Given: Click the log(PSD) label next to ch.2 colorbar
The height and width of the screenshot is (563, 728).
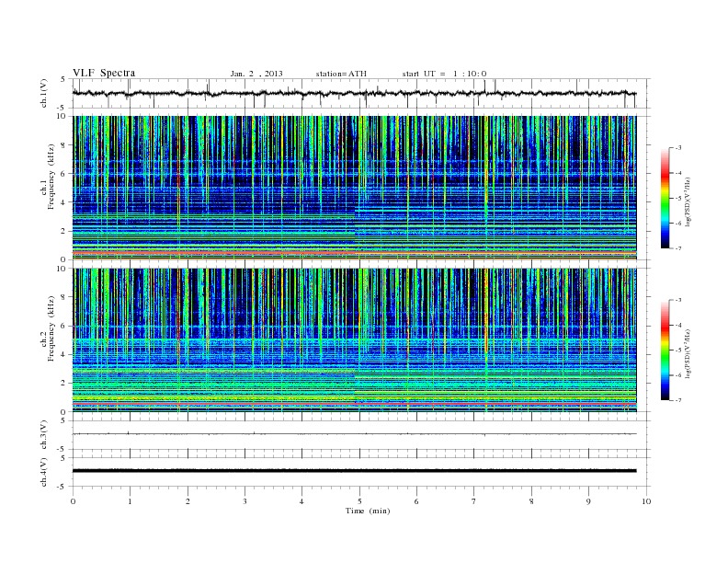Looking at the screenshot, I should (688, 353).
